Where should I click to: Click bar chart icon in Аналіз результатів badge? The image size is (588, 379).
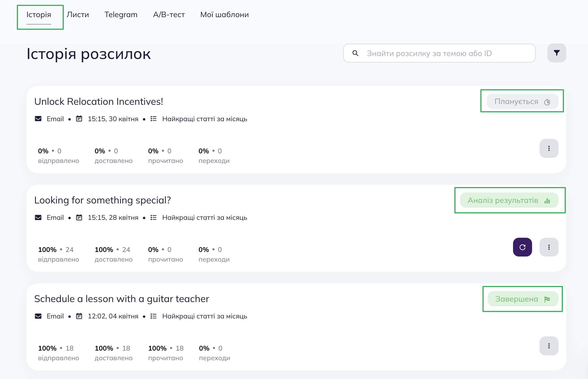click(547, 200)
